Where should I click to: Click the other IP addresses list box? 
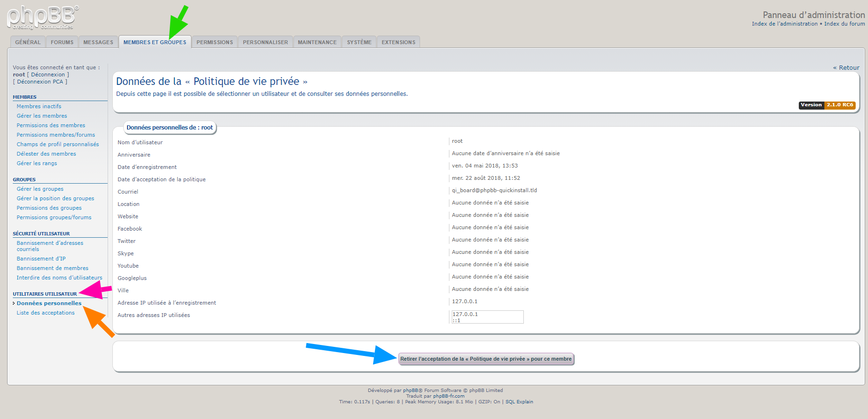(x=487, y=317)
